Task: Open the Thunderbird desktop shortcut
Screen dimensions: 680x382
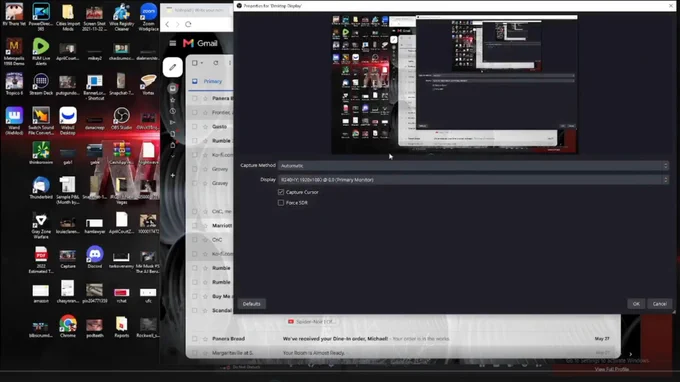Action: pyautogui.click(x=41, y=188)
